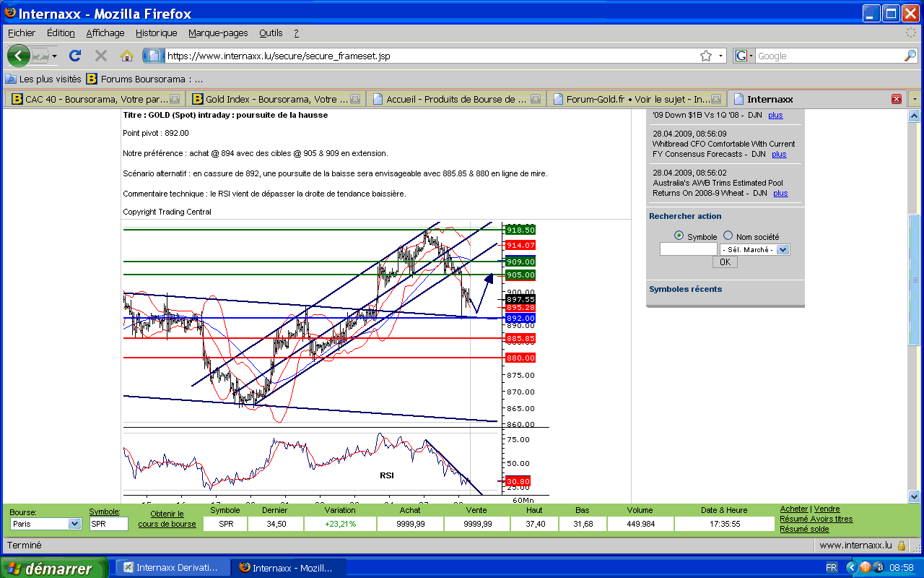Click the search magnifier icon
The width and height of the screenshot is (924, 578).
coord(910,56)
